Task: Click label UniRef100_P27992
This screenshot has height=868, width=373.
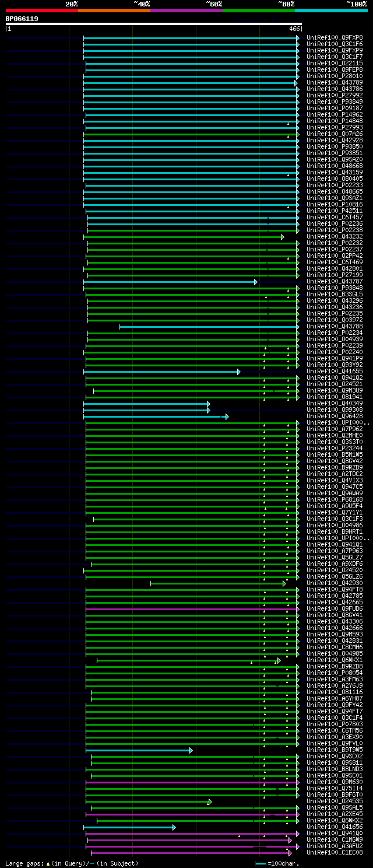Action: pyautogui.click(x=335, y=96)
